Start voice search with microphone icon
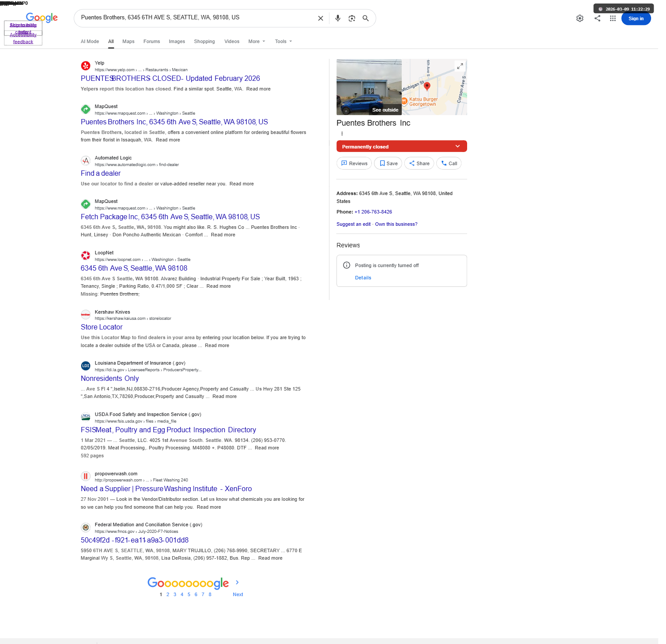666x644 pixels. click(338, 18)
